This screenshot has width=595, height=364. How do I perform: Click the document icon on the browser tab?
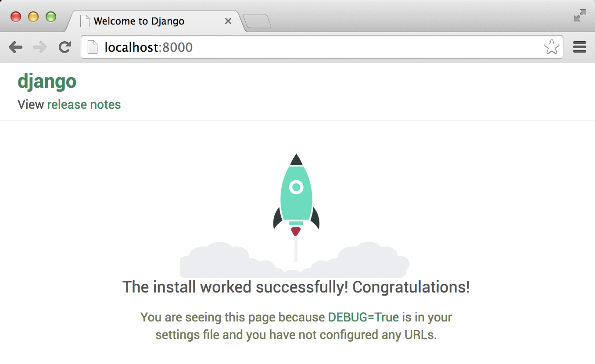tap(85, 21)
